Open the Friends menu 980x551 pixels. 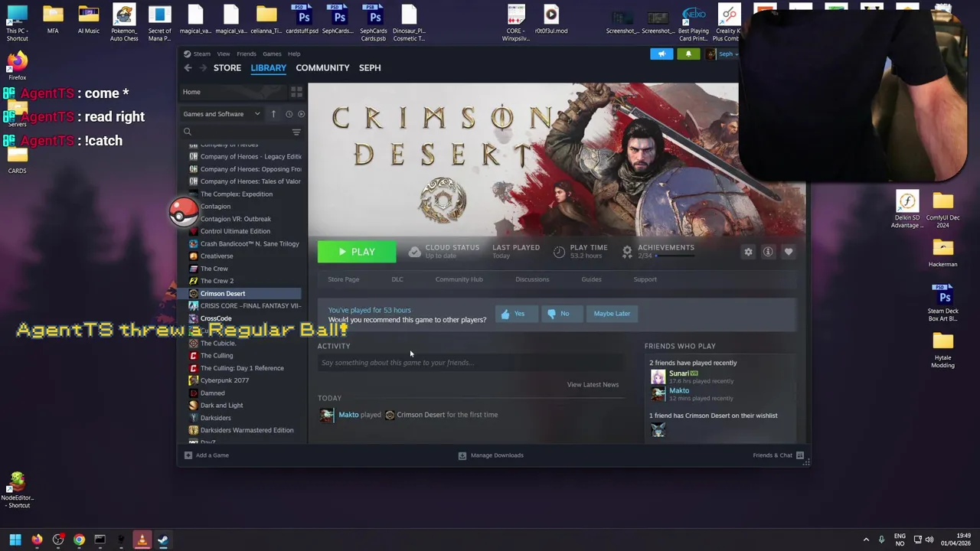(247, 54)
